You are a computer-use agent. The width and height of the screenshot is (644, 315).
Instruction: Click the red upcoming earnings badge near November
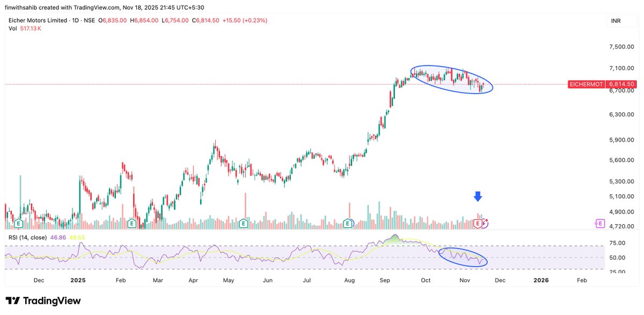pyautogui.click(x=477, y=223)
